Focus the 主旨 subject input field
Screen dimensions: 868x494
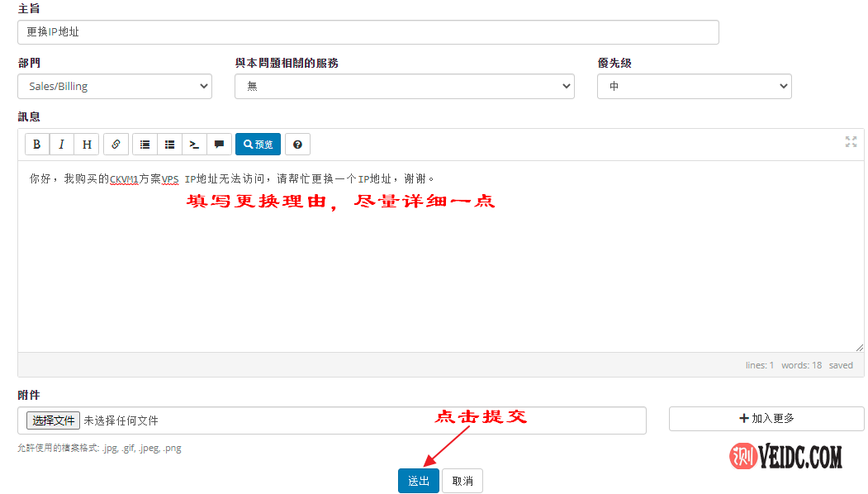(x=368, y=32)
